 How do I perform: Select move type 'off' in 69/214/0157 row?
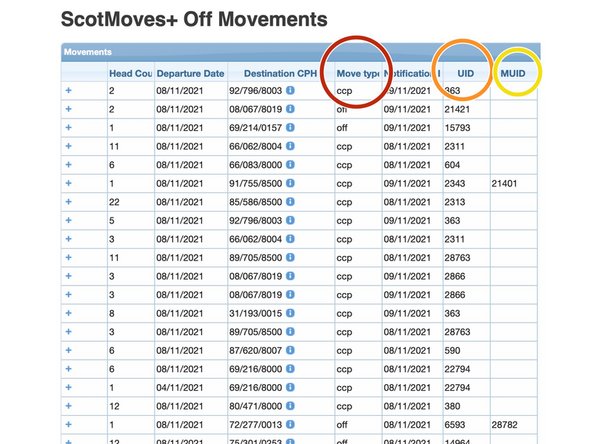(342, 128)
